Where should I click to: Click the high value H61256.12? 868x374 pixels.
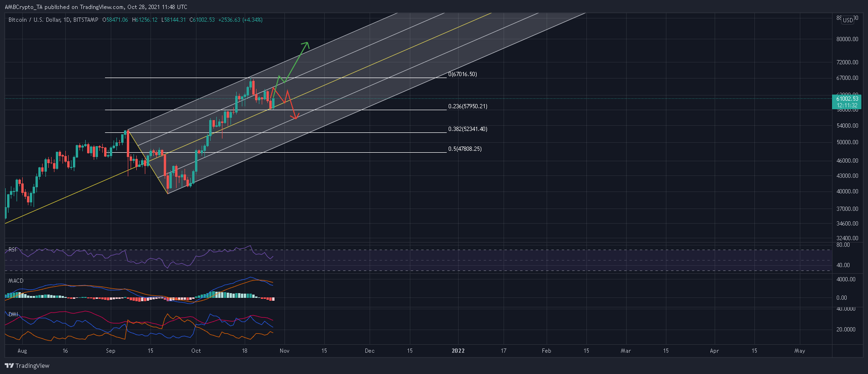click(145, 20)
